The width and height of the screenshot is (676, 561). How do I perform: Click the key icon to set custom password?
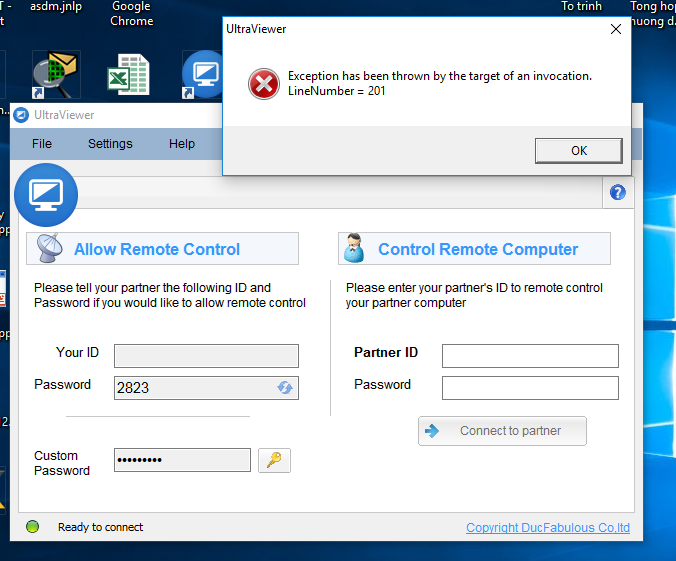274,460
